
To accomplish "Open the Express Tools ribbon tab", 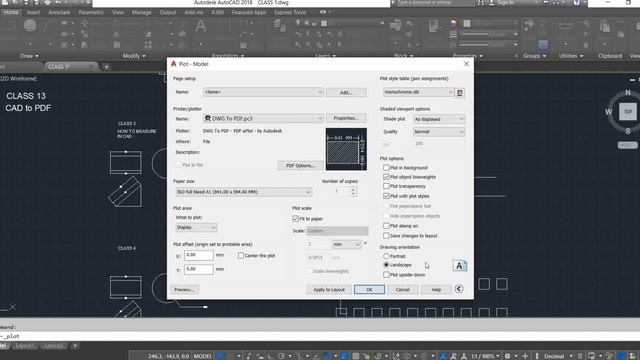I will tap(290, 12).
